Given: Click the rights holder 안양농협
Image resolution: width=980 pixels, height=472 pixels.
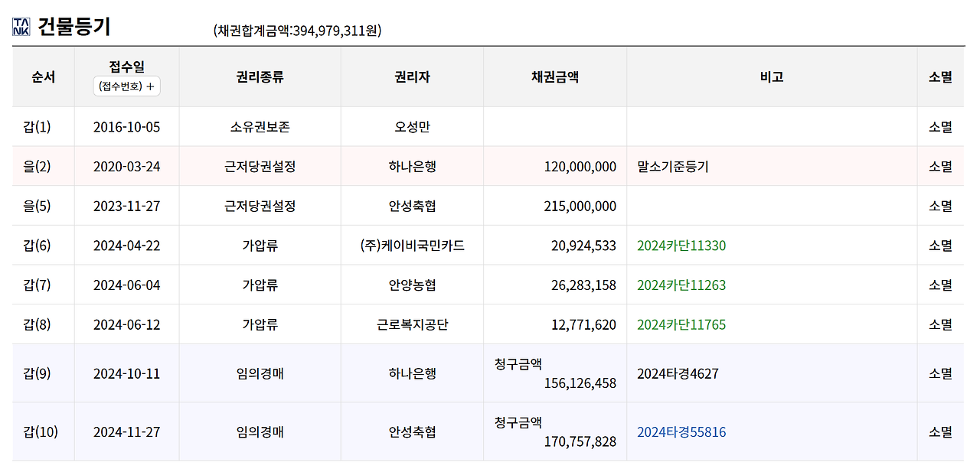Looking at the screenshot, I should point(412,285).
